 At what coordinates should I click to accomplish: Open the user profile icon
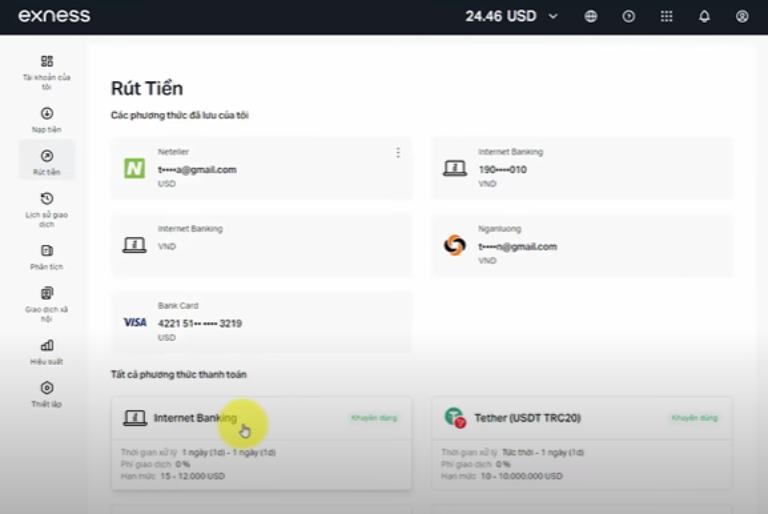click(x=742, y=17)
